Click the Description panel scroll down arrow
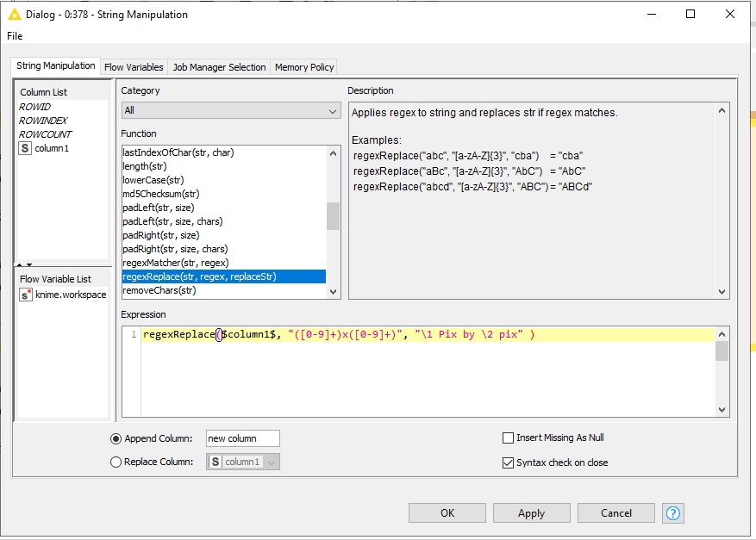756x540 pixels. tap(722, 292)
